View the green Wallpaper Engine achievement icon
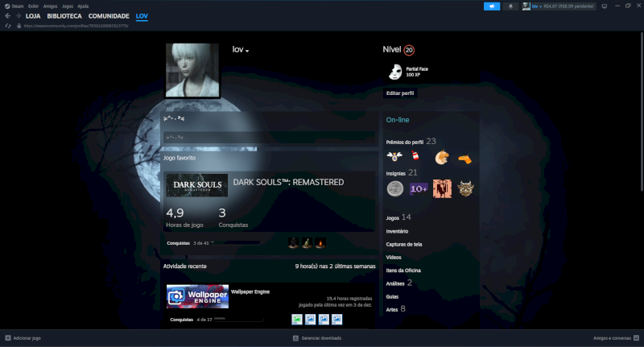Image resolution: width=644 pixels, height=347 pixels. coord(297,319)
